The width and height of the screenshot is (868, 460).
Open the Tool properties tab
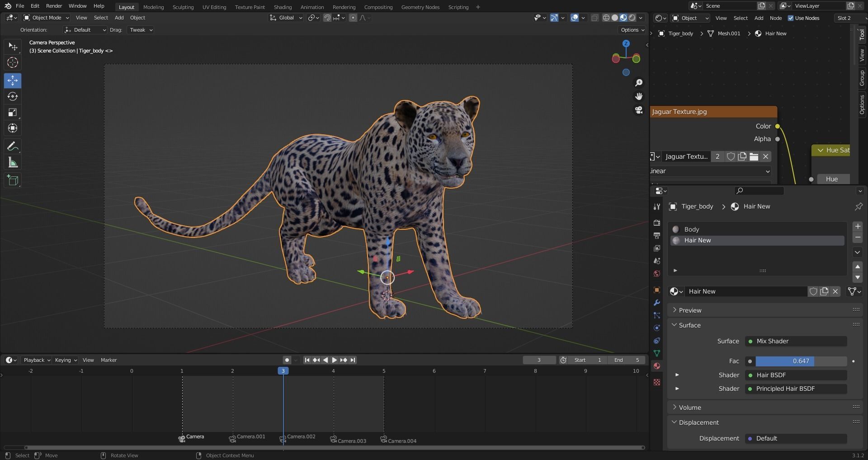point(657,207)
